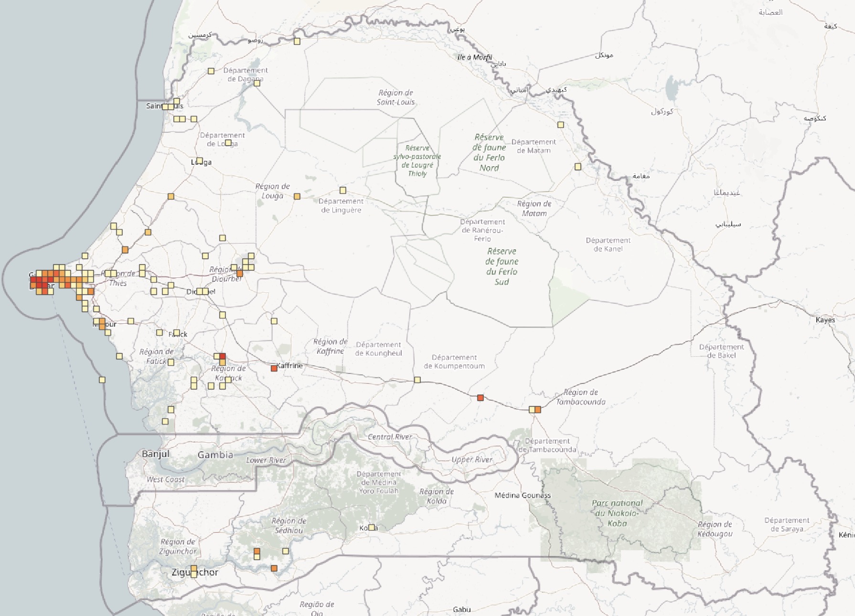This screenshot has height=616, width=855.
Task: Click the Département de Bakel label
Action: click(x=721, y=351)
